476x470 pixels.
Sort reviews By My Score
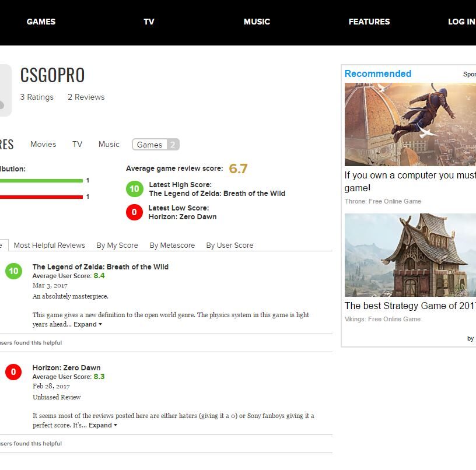click(x=117, y=245)
